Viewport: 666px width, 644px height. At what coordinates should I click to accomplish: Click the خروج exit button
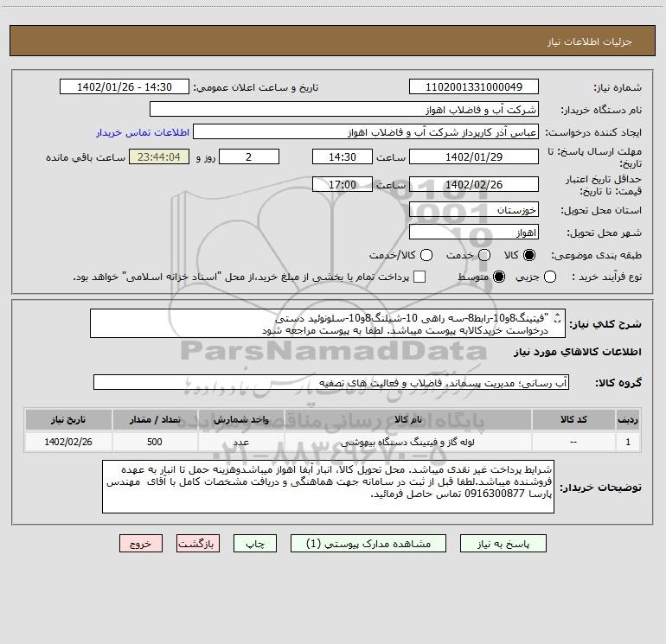pos(141,544)
